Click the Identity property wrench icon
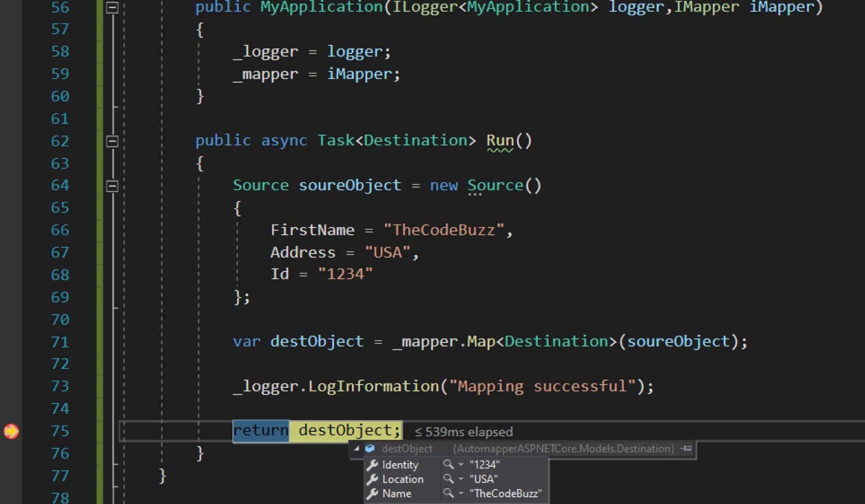 [x=372, y=465]
